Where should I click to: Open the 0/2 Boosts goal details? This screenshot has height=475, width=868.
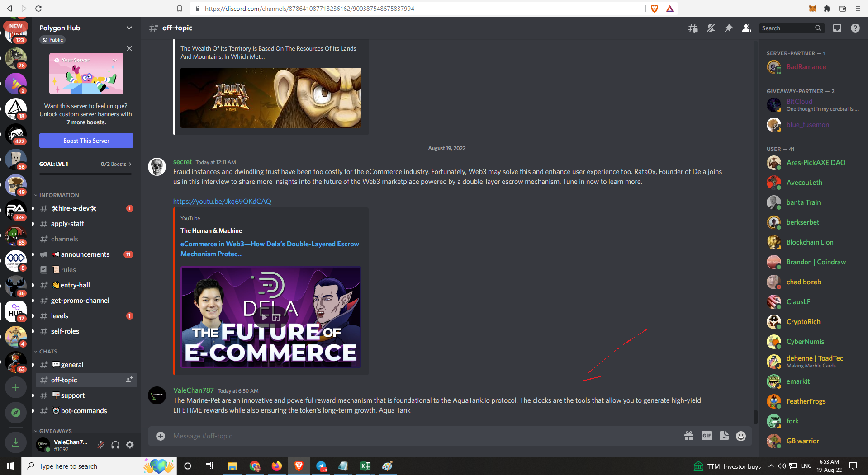[x=116, y=164]
